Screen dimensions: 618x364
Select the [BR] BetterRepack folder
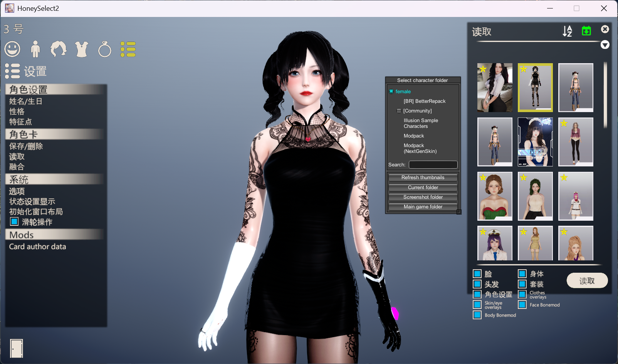pyautogui.click(x=425, y=101)
